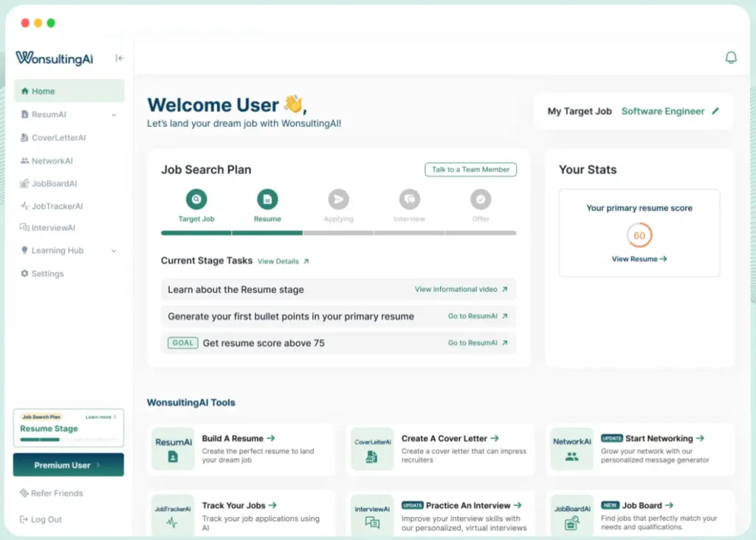Screen dimensions: 756x540
Task: Open CoverLetterAI in the sidebar
Action: [58, 138]
